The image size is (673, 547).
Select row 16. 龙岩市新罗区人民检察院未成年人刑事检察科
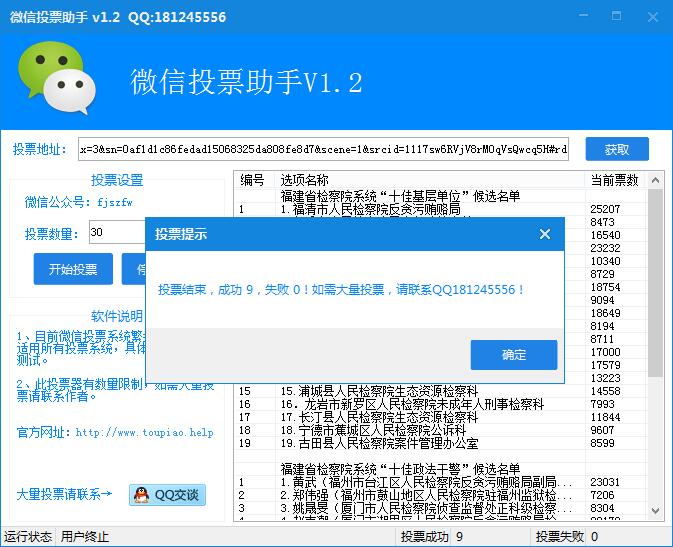(440, 404)
